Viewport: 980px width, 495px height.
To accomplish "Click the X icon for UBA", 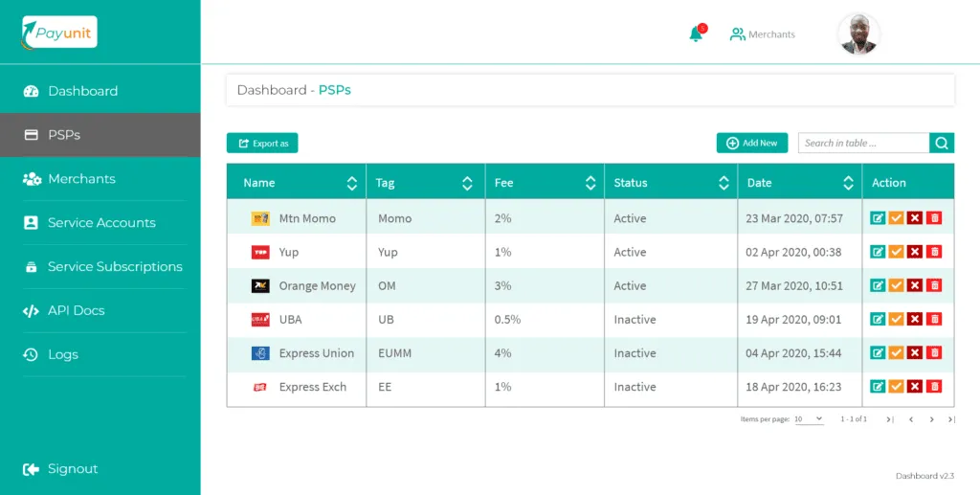I will coord(915,320).
